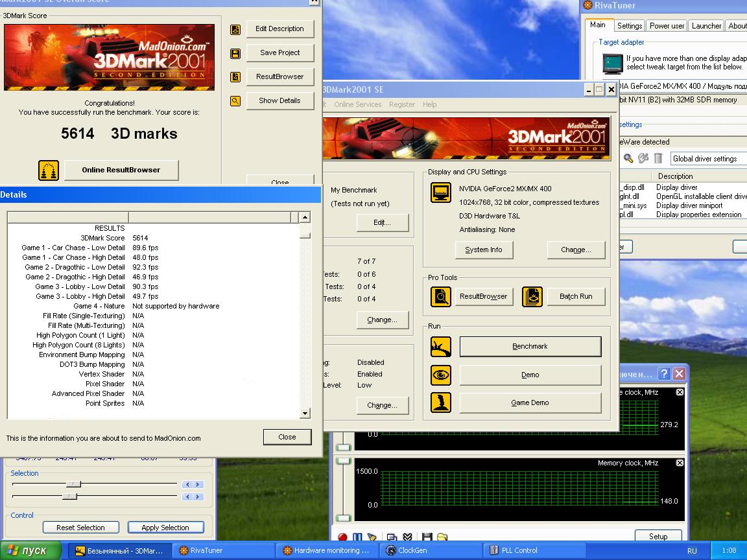Click the target adapter monitor icon in RivaTuner

613,64
